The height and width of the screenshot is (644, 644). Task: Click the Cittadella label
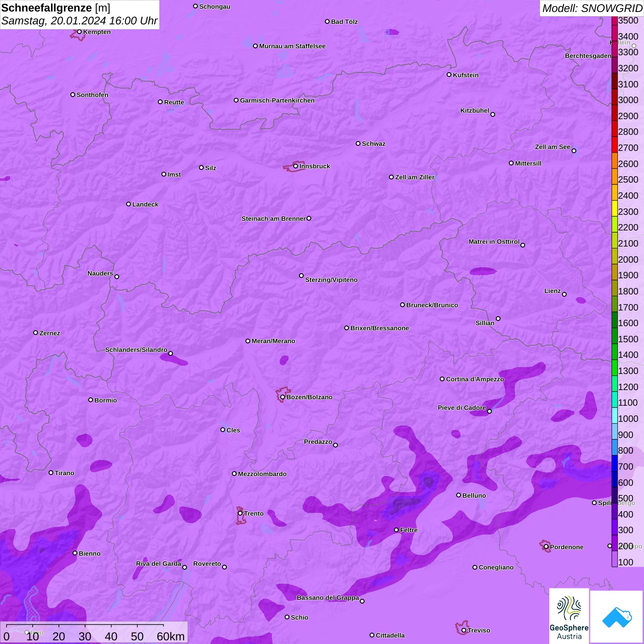[x=390, y=635]
